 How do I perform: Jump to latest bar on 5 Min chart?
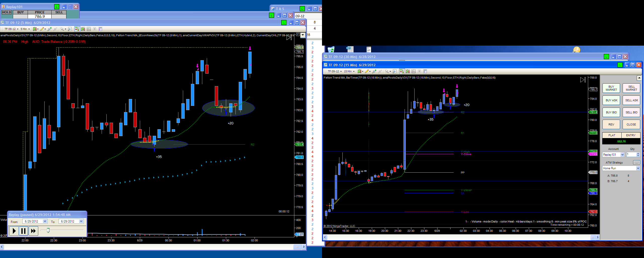tap(289, 38)
